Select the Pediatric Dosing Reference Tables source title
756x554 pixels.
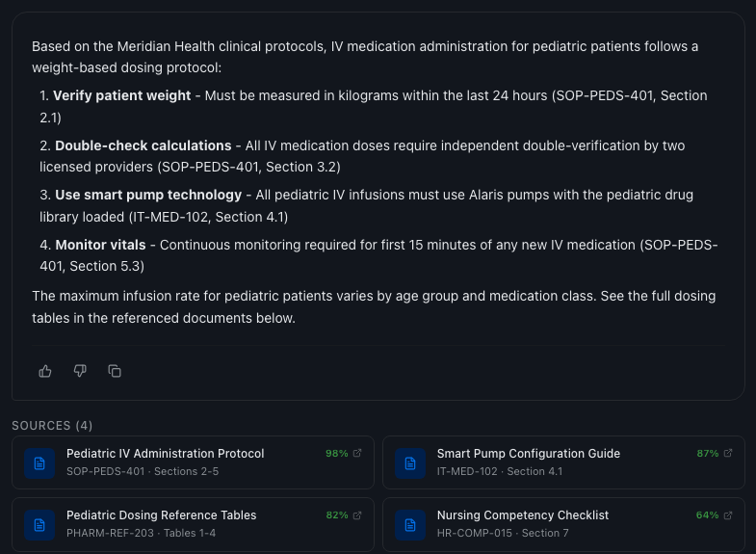tap(161, 515)
